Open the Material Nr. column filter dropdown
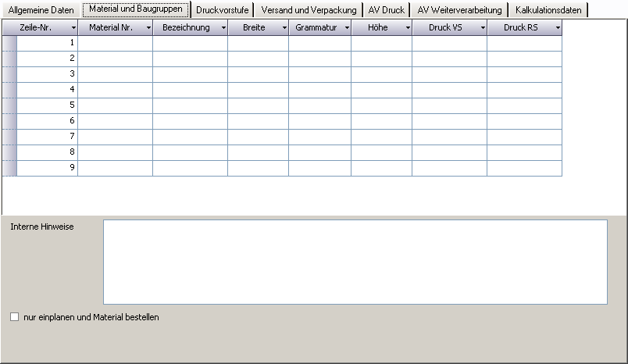The width and height of the screenshot is (628, 364). 148,28
